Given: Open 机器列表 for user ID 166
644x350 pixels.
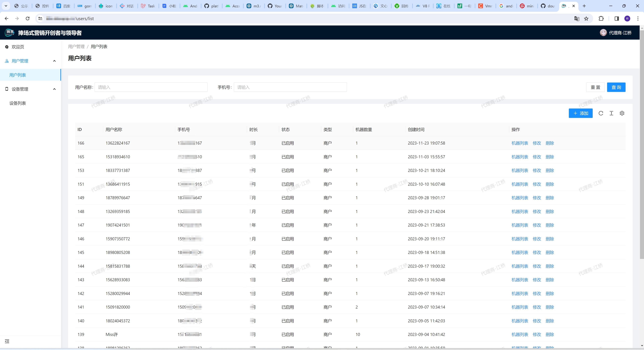Looking at the screenshot, I should coord(520,143).
